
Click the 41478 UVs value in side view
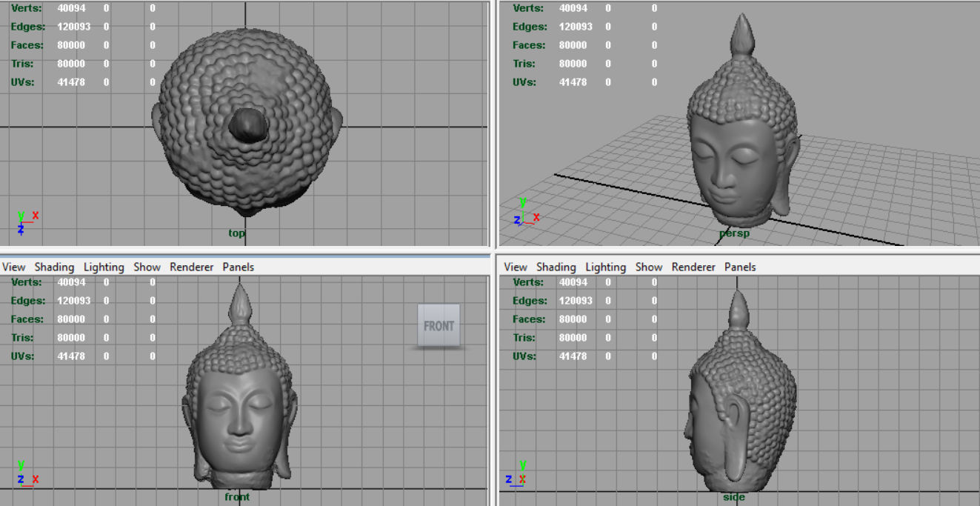[573, 356]
